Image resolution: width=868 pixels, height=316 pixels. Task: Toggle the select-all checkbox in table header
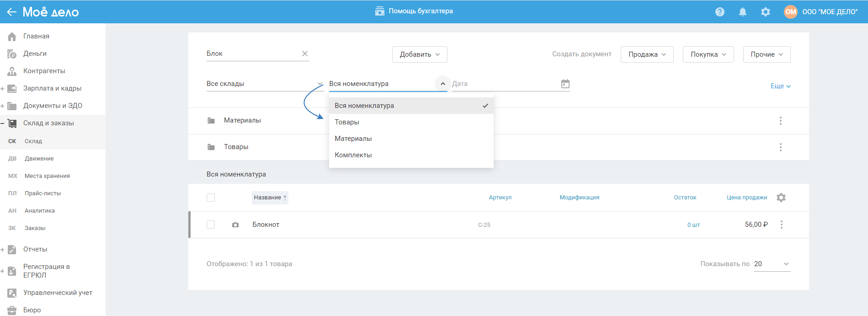coord(211,198)
